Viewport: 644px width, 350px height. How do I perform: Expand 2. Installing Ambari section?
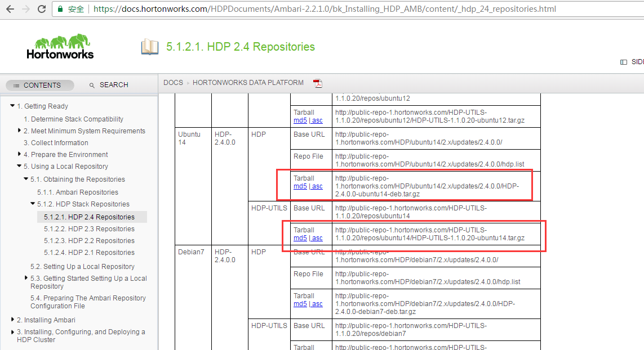[12, 319]
